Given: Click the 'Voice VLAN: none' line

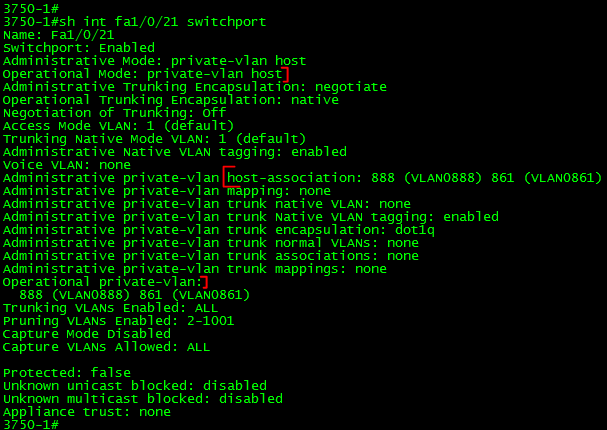Looking at the screenshot, I should [67, 164].
